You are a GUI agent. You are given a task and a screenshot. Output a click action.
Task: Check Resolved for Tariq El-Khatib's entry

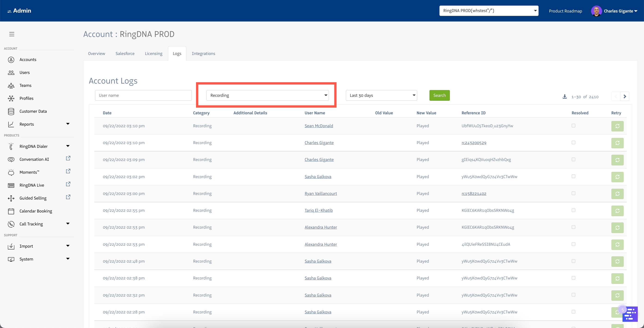(x=573, y=210)
